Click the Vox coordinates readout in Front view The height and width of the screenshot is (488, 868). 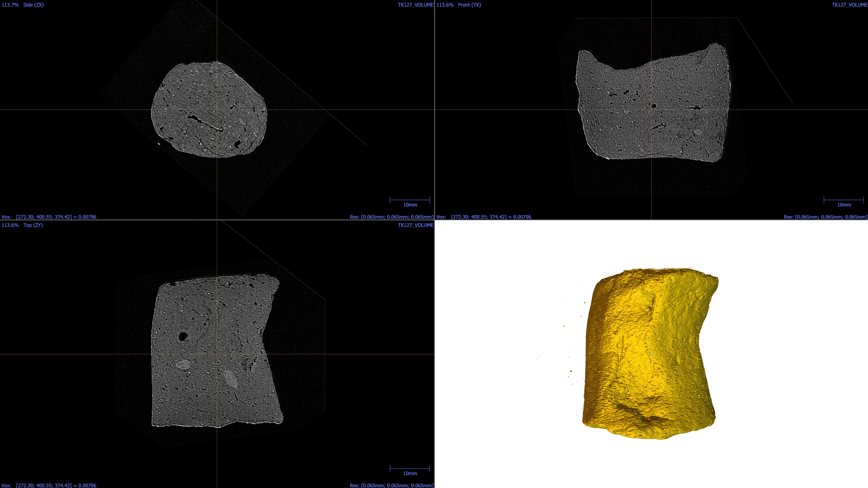(484, 217)
